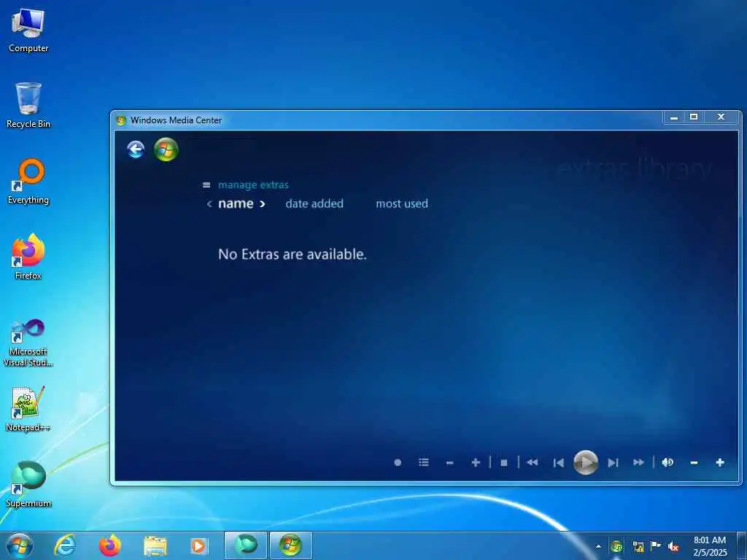
Task: Open system volume tray speaker icon
Action: (x=673, y=547)
